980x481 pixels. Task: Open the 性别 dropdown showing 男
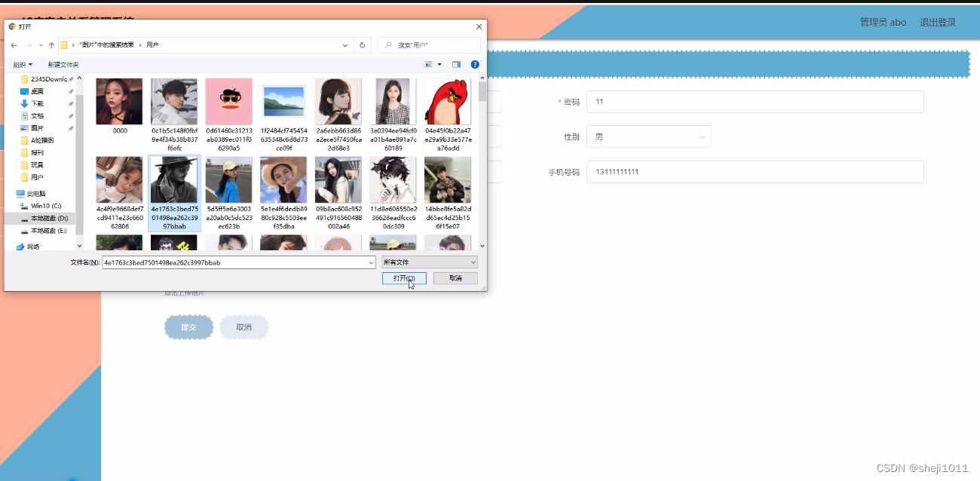point(648,136)
